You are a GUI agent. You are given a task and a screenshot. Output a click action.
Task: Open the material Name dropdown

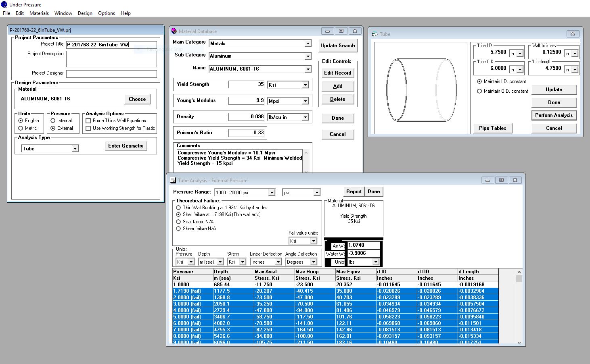point(308,69)
